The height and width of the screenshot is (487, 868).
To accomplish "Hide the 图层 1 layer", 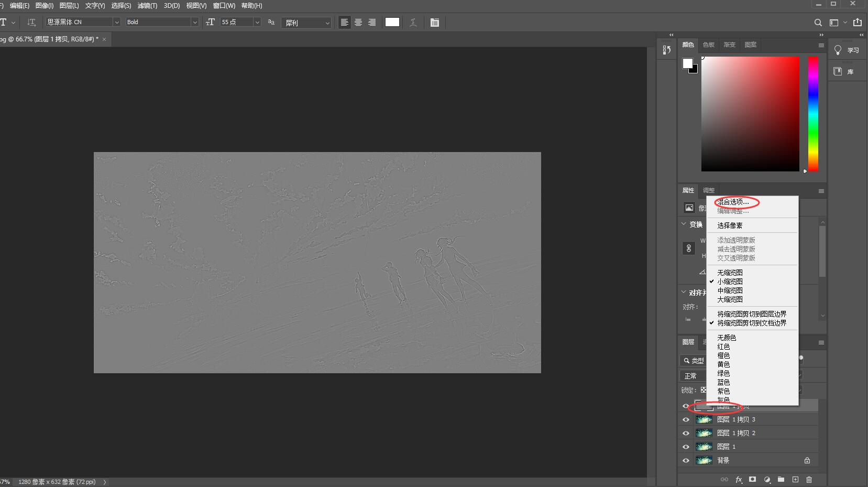I will (x=686, y=447).
